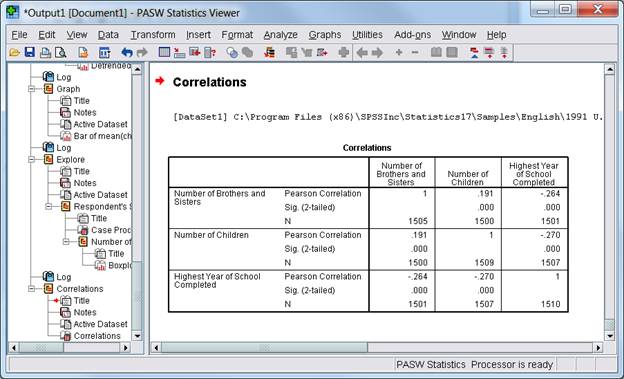Click the Show selected items book icon

(436, 52)
